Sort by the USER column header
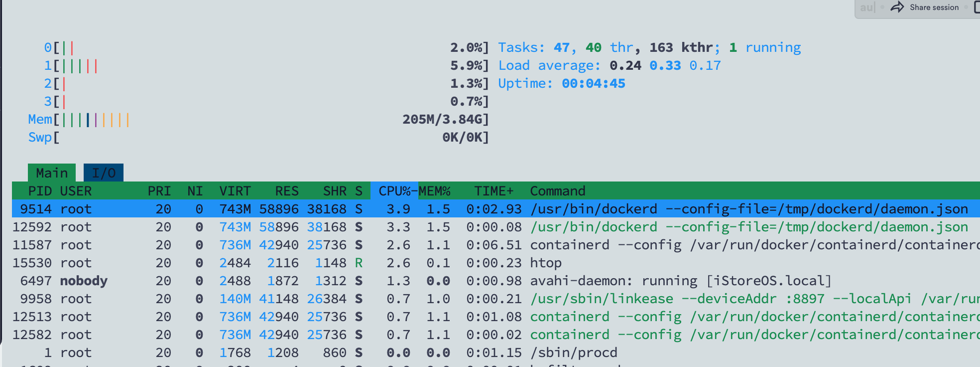This screenshot has width=980, height=367. pyautogui.click(x=76, y=191)
